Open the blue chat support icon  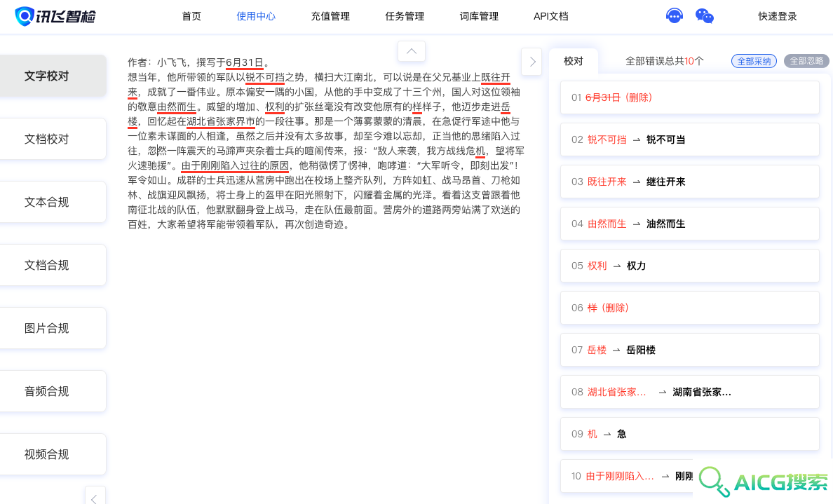pos(674,16)
